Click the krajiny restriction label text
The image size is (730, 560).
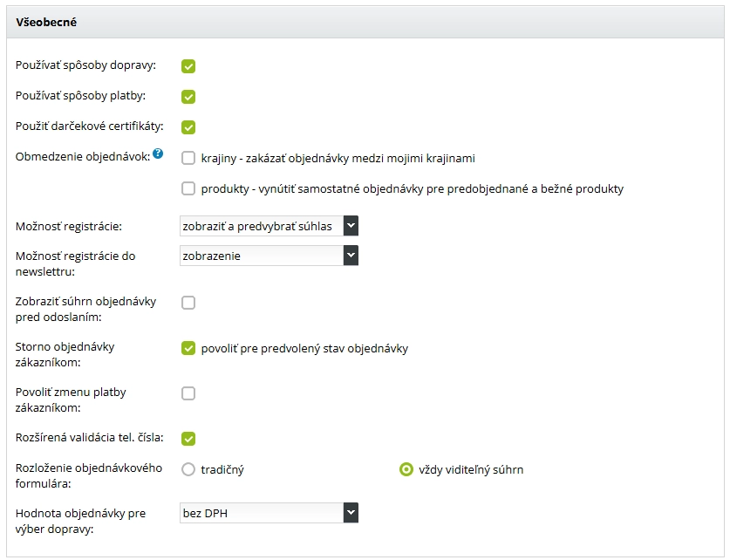click(338, 159)
